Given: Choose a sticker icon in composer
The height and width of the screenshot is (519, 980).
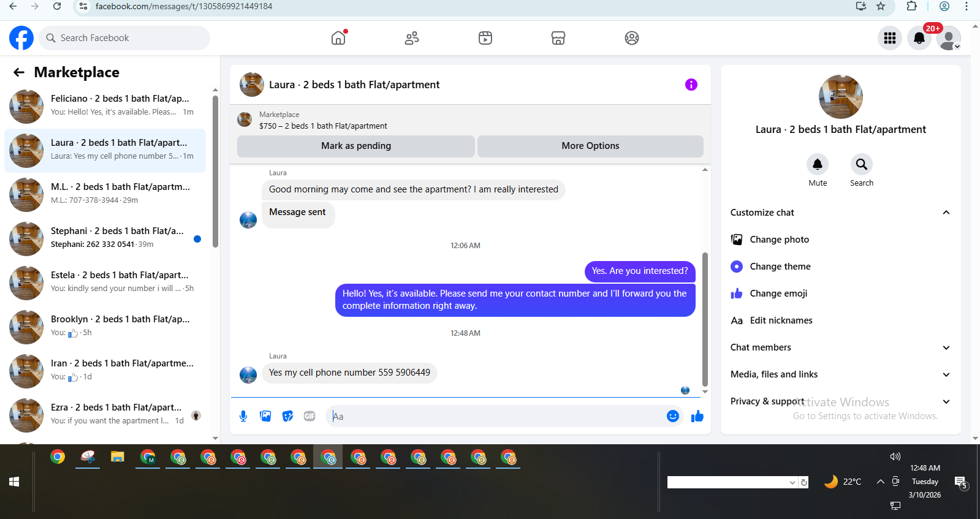Looking at the screenshot, I should pyautogui.click(x=287, y=416).
